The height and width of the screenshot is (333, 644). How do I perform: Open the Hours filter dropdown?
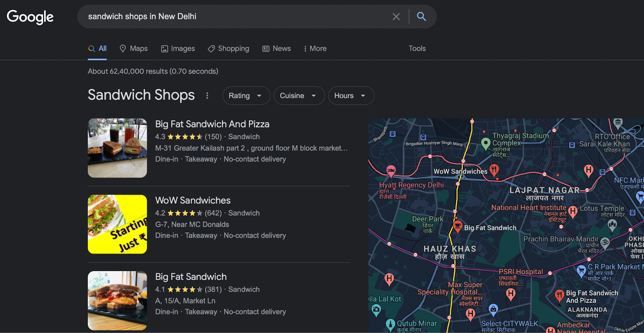(x=351, y=95)
